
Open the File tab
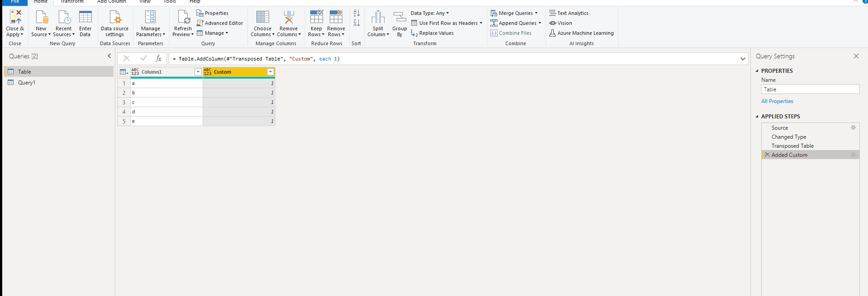[x=15, y=2]
